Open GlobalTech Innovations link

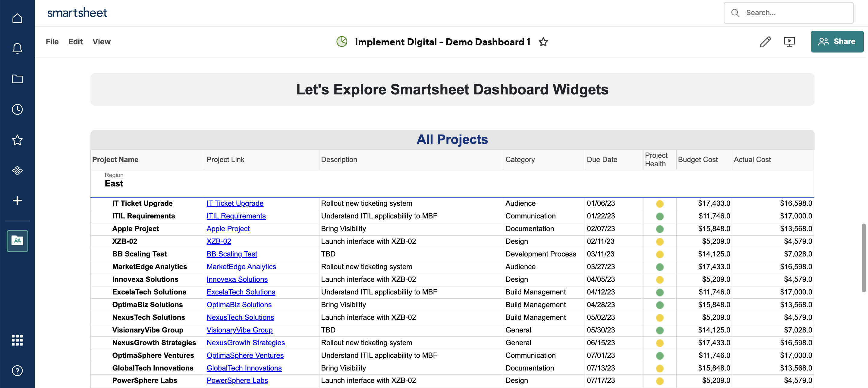244,368
